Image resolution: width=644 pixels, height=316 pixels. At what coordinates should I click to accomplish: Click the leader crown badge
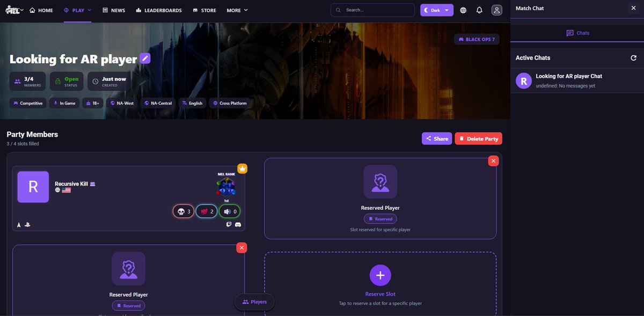coord(243,168)
